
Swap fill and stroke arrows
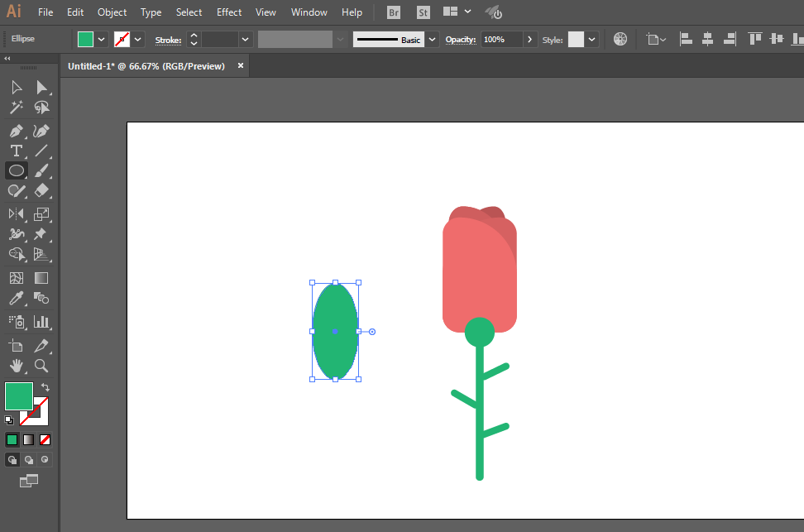tap(45, 387)
